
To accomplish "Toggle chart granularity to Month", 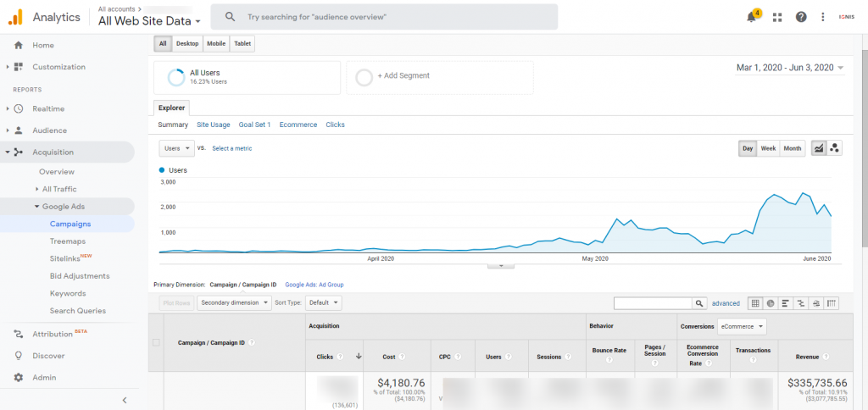I will click(x=793, y=148).
